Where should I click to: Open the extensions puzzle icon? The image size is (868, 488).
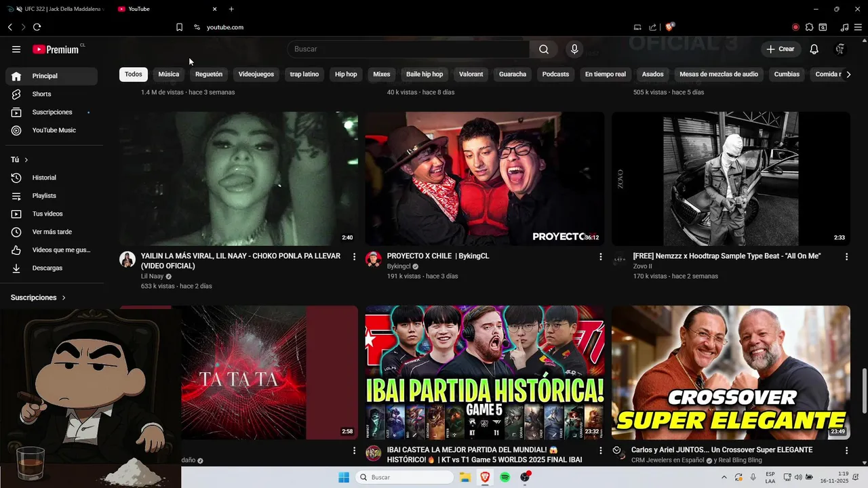(809, 27)
